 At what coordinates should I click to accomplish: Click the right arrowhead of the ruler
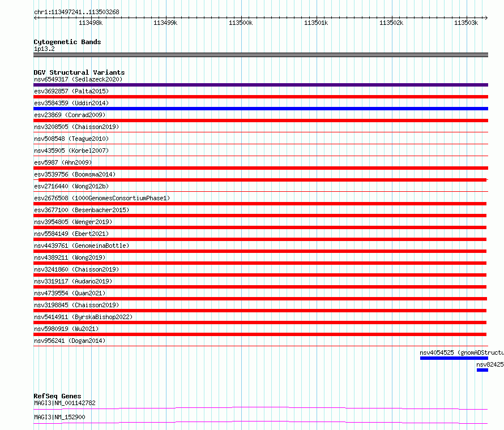pos(486,18)
